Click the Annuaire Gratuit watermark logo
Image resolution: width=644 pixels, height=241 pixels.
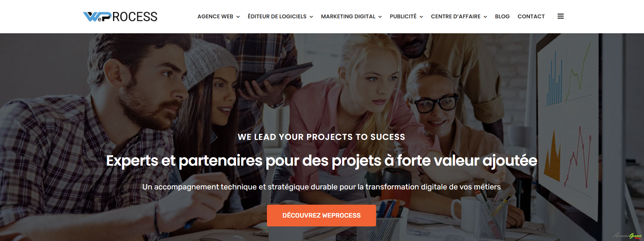tap(627, 236)
